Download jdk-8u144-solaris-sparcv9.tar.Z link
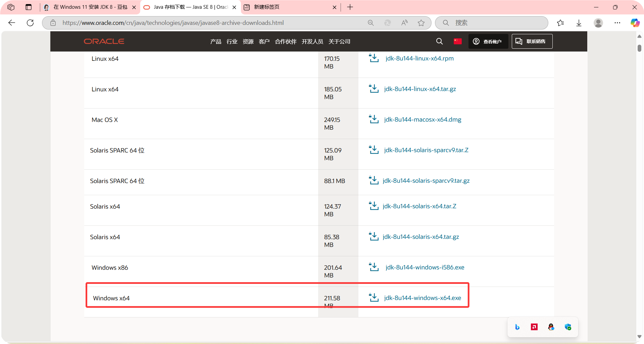This screenshot has width=644, height=344. coord(426,150)
